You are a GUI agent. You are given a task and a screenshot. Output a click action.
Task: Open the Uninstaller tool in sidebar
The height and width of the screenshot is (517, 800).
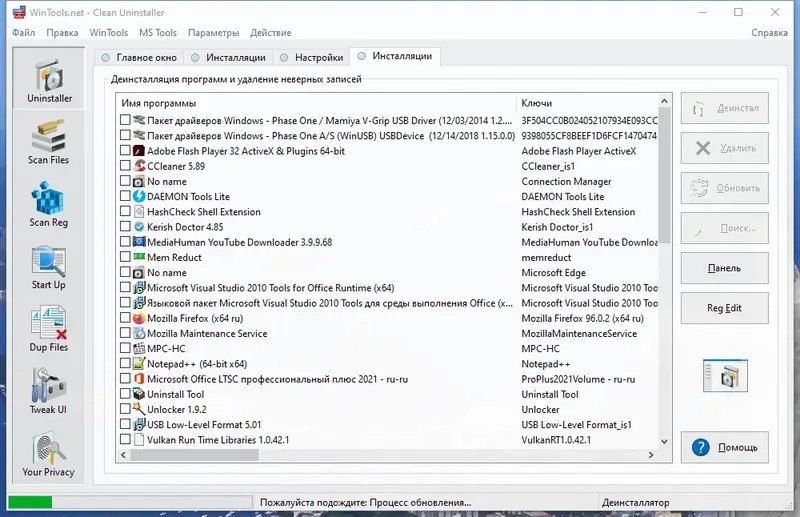point(49,79)
